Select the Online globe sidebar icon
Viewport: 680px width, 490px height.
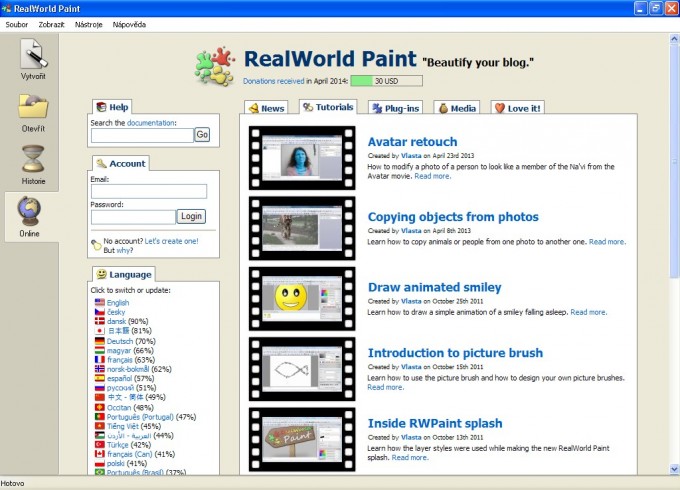click(29, 216)
